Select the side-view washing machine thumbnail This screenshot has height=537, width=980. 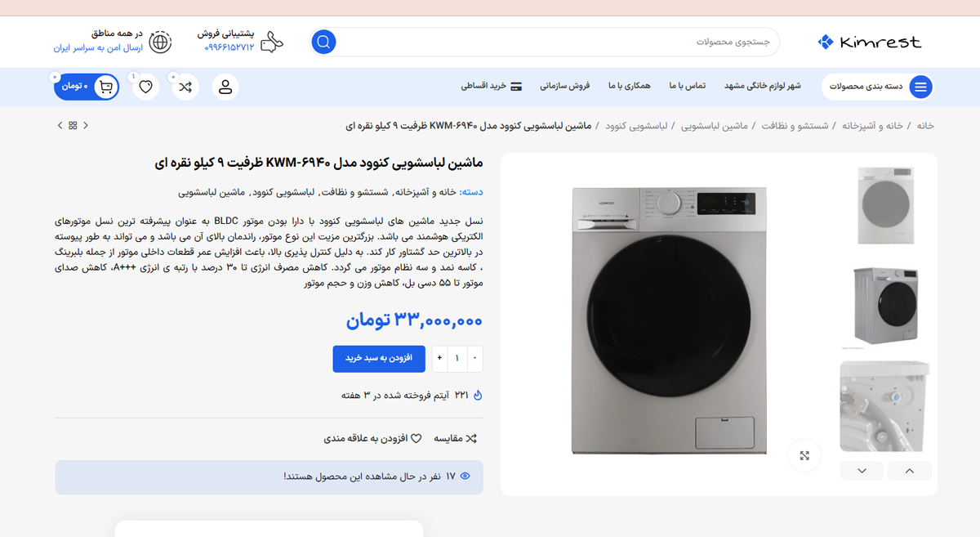(x=884, y=305)
